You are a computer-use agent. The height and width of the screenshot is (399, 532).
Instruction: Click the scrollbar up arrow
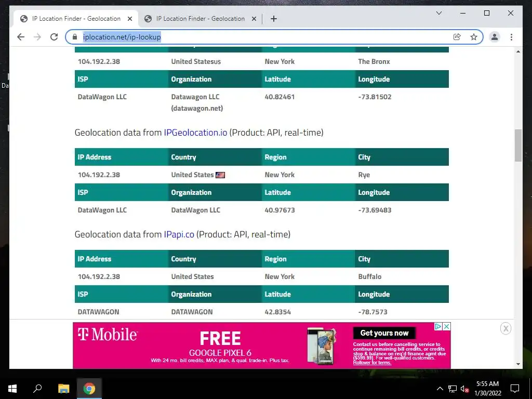[518, 51]
